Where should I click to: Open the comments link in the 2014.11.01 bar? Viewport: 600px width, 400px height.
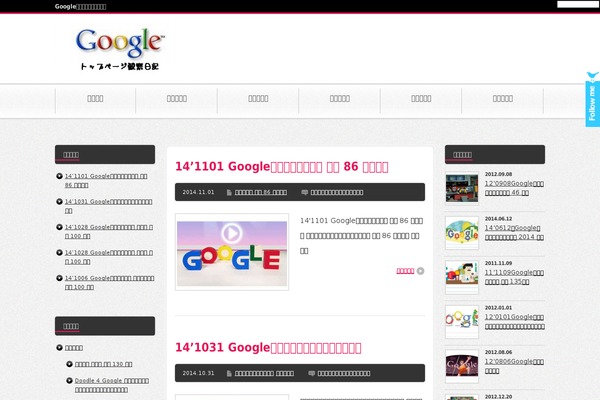(337, 192)
